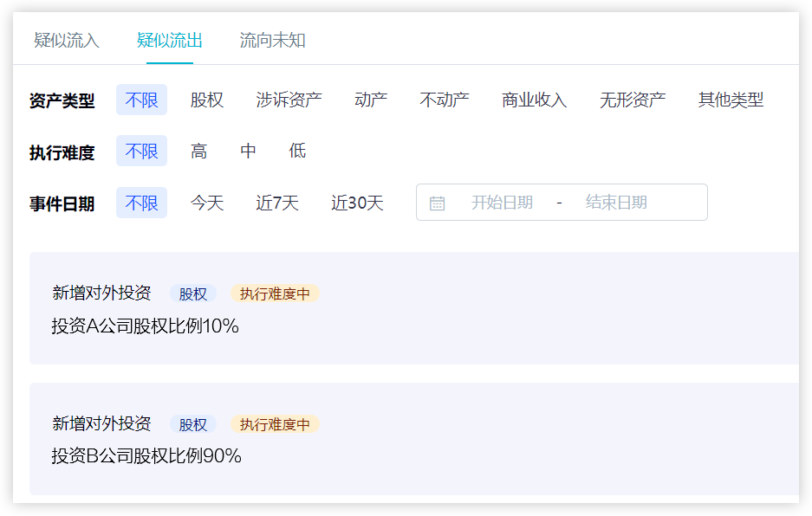Image resolution: width=812 pixels, height=516 pixels.
Task: Click 新增对外投资 title on the B公司 card
Action: click(101, 423)
